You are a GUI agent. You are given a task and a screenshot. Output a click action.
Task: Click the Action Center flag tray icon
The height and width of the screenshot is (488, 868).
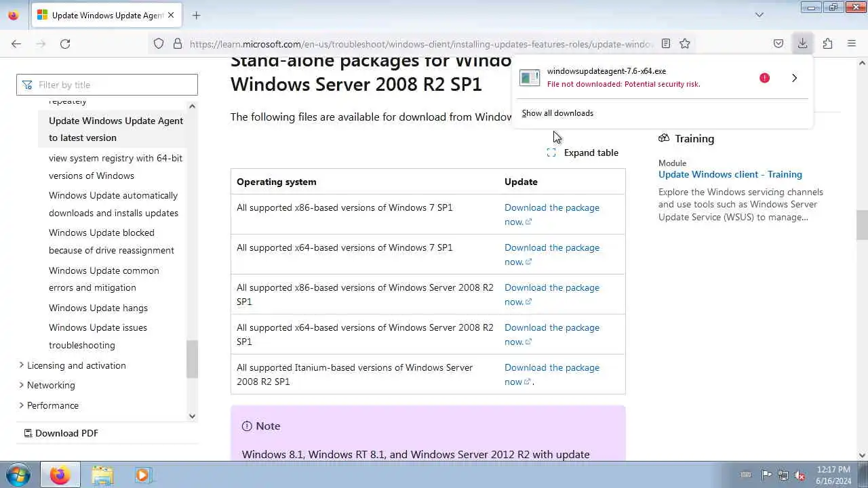click(x=766, y=475)
